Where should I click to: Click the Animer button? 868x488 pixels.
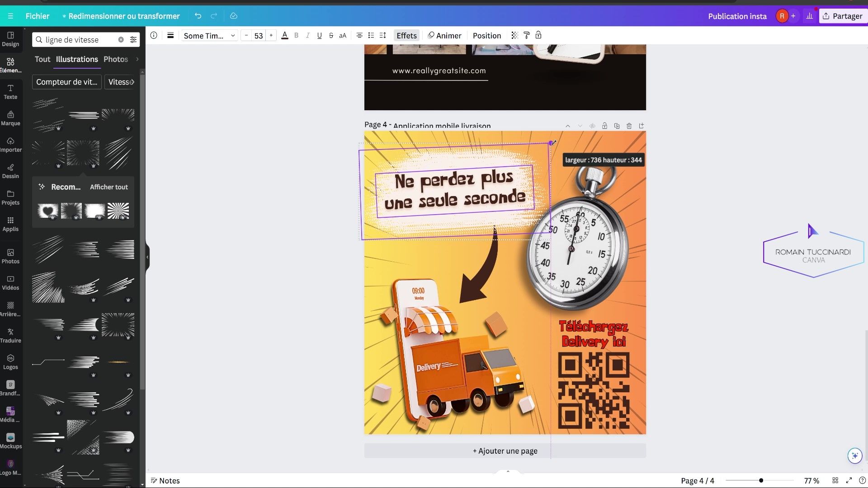[445, 36]
